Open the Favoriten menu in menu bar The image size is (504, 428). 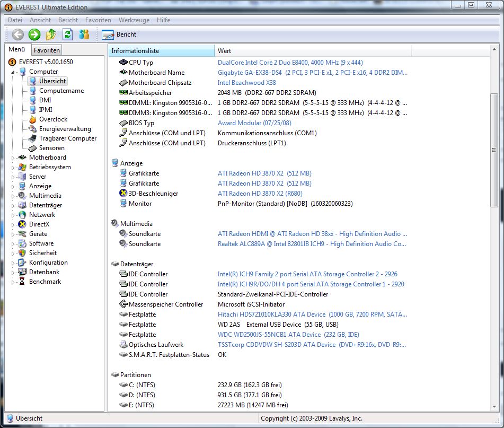(98, 20)
